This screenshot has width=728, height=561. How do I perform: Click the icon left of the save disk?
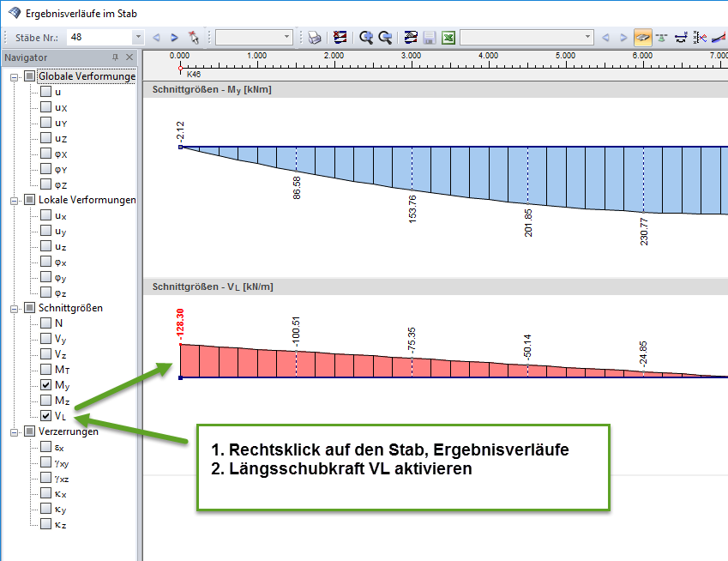click(x=411, y=38)
